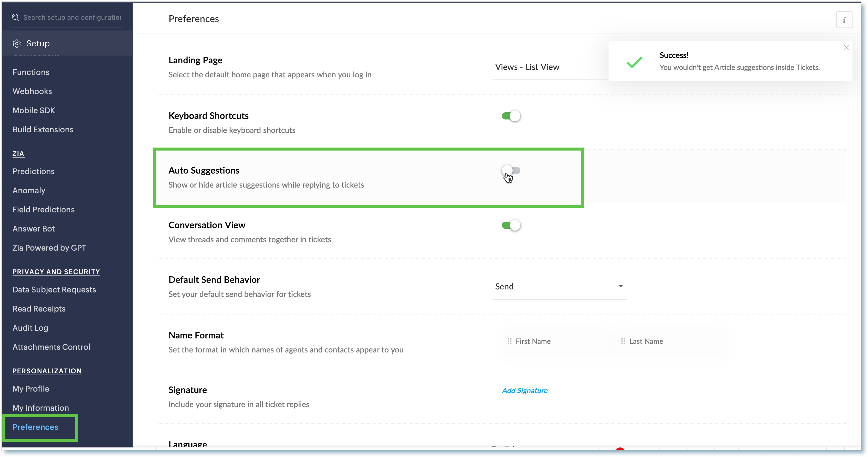Image resolution: width=868 pixels, height=457 pixels.
Task: Disable the Keyboard Shortcuts toggle
Action: point(511,116)
